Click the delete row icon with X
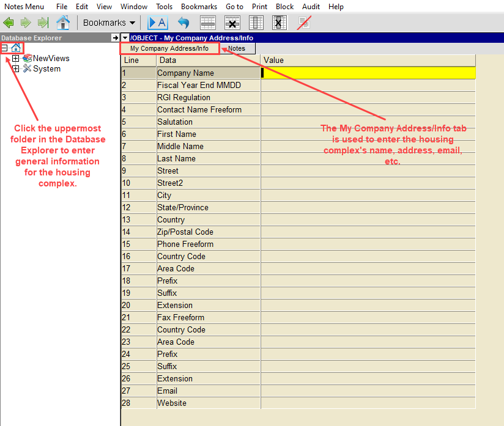This screenshot has width=504, height=426. 232,23
